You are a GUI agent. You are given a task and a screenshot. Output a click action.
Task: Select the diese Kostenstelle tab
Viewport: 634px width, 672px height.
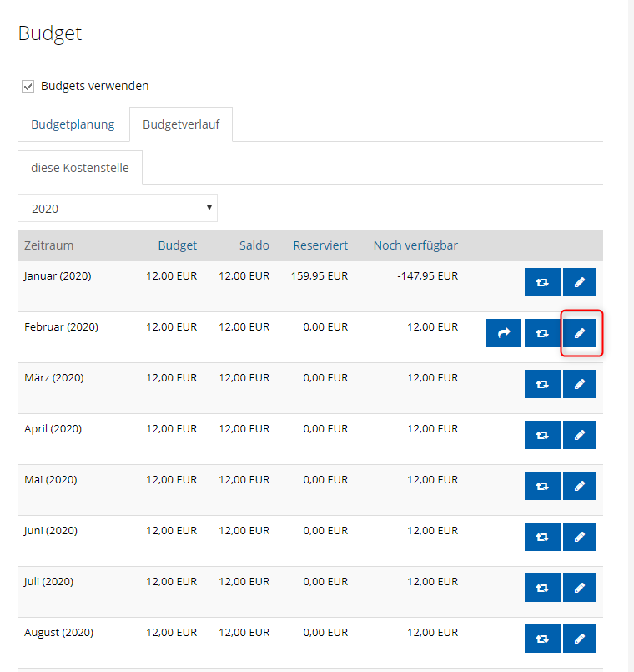tap(80, 168)
